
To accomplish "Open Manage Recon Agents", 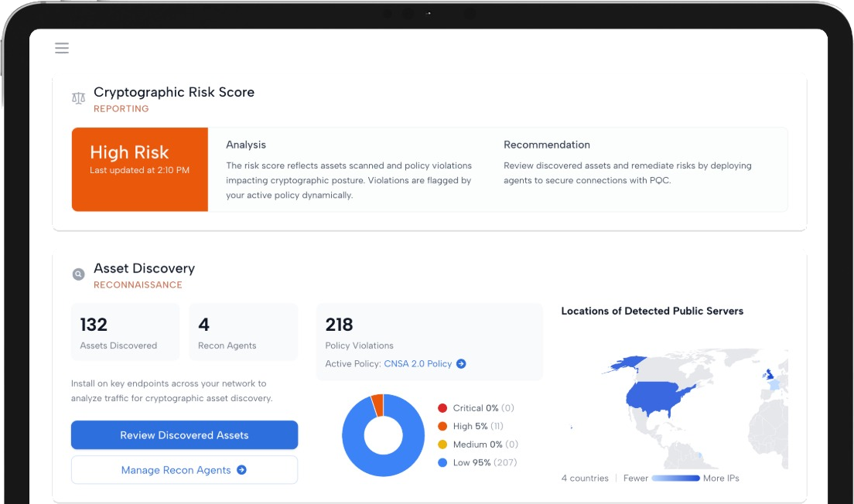I will (184, 470).
